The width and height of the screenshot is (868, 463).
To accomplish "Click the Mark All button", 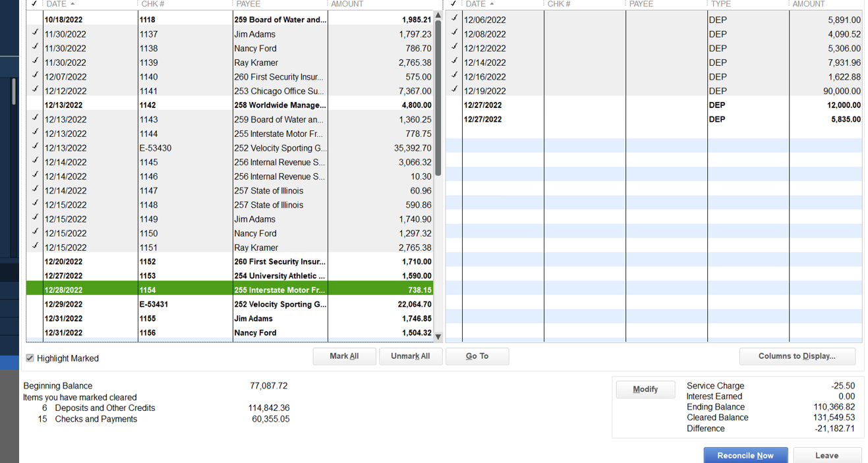I will (x=344, y=356).
